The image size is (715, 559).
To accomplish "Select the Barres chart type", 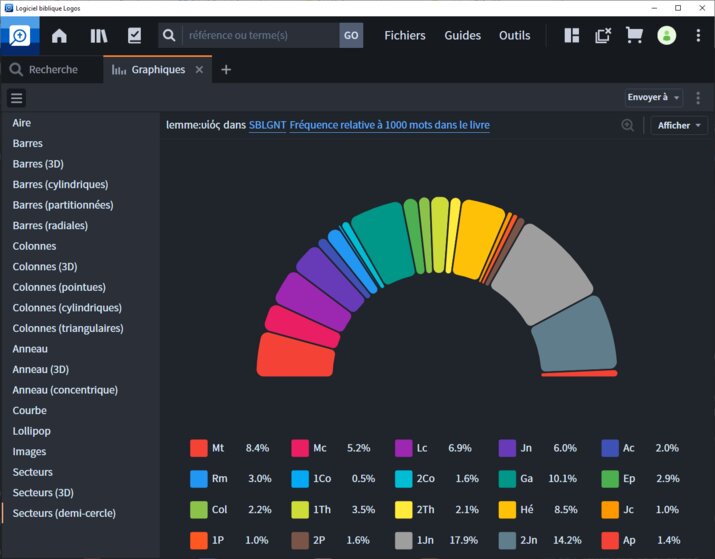I will (28, 143).
